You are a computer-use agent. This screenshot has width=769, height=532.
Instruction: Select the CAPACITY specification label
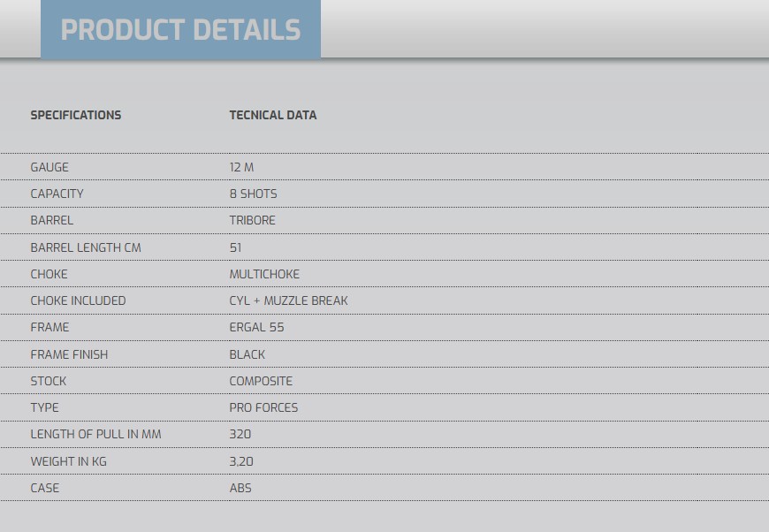[57, 194]
